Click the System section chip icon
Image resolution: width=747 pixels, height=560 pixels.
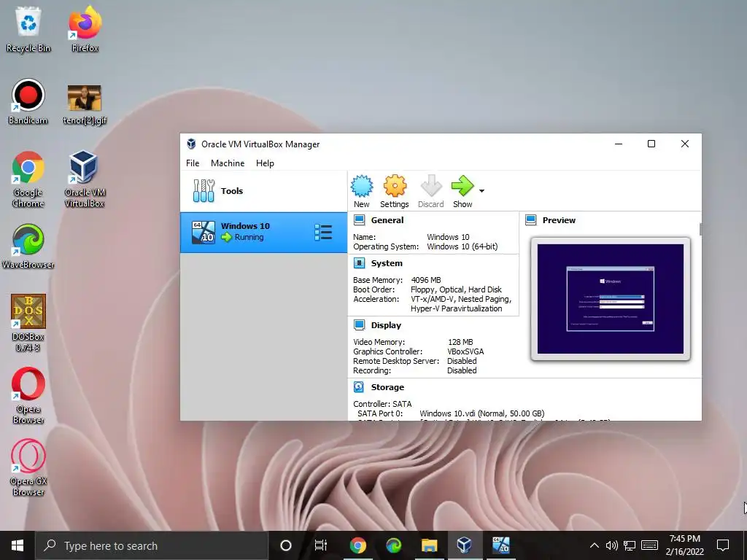click(x=359, y=262)
